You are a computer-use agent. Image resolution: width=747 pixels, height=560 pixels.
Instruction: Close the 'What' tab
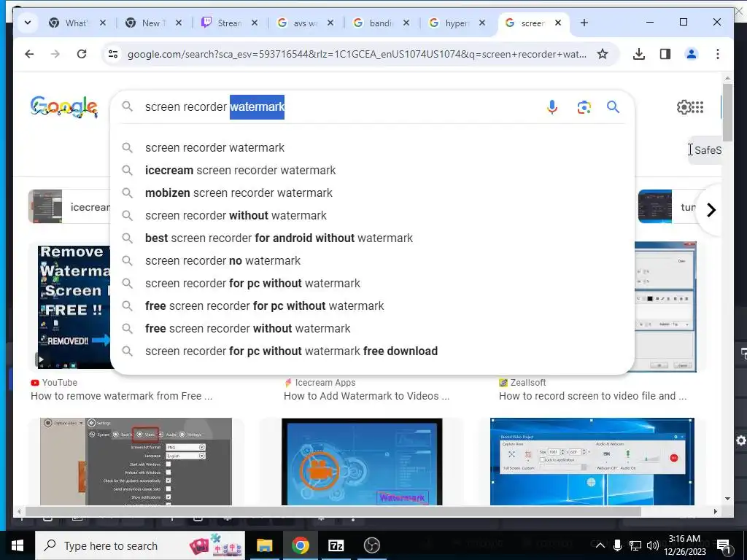pos(102,23)
